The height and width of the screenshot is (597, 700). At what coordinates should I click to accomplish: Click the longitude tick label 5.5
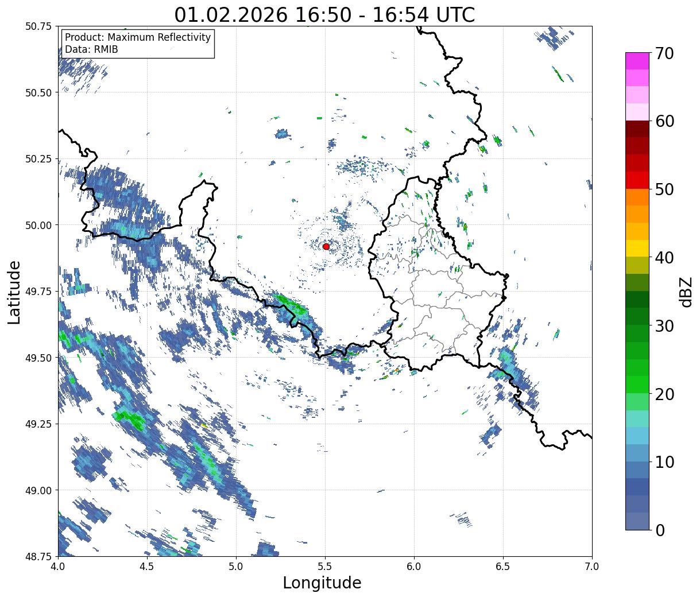(x=325, y=567)
